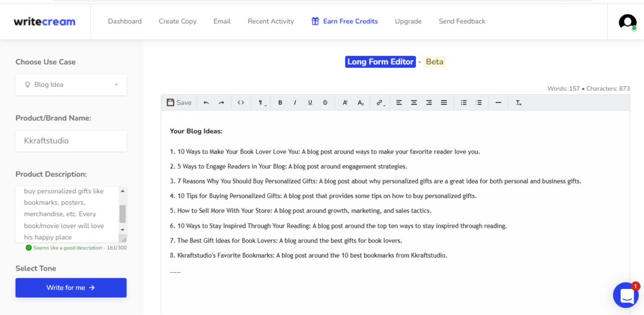Click description scrollbar down arrow
The height and width of the screenshot is (315, 644).
[122, 229]
